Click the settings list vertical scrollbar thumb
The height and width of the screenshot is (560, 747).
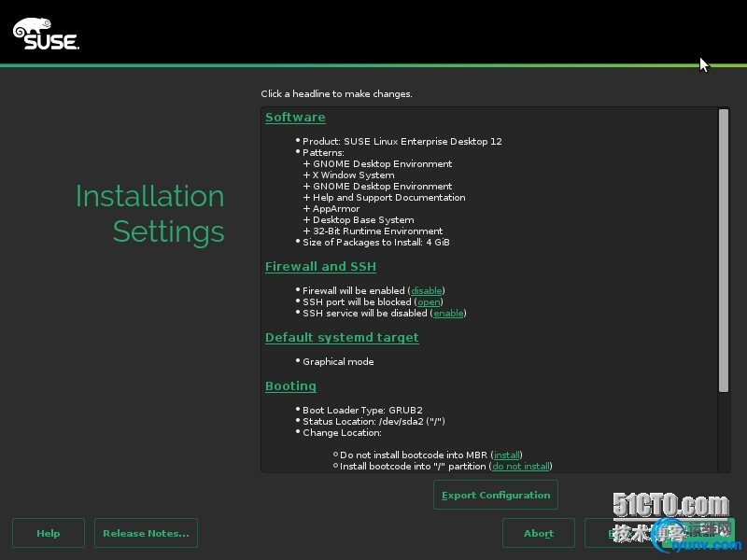tap(723, 250)
